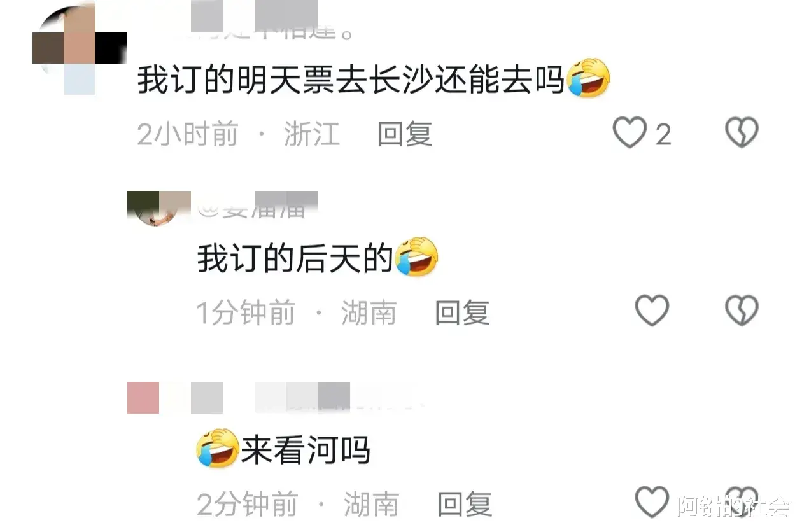Tap broken heart on 来看河吗 reply

click(x=742, y=502)
